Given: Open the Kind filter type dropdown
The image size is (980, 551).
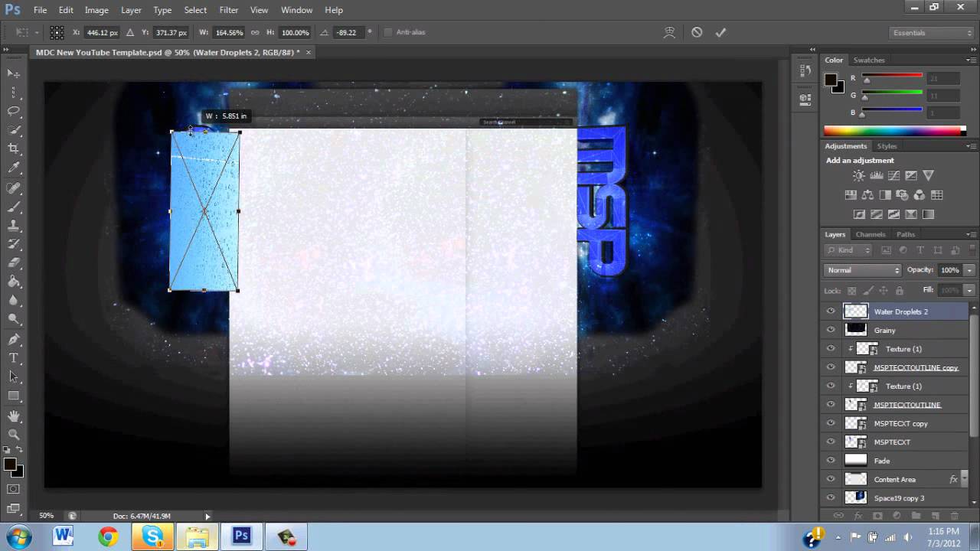Looking at the screenshot, I should (x=849, y=250).
